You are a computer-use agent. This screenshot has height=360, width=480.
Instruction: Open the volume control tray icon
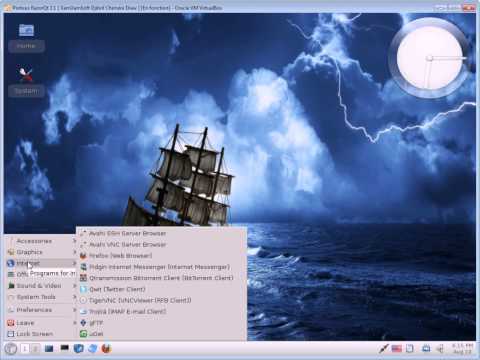click(440, 349)
